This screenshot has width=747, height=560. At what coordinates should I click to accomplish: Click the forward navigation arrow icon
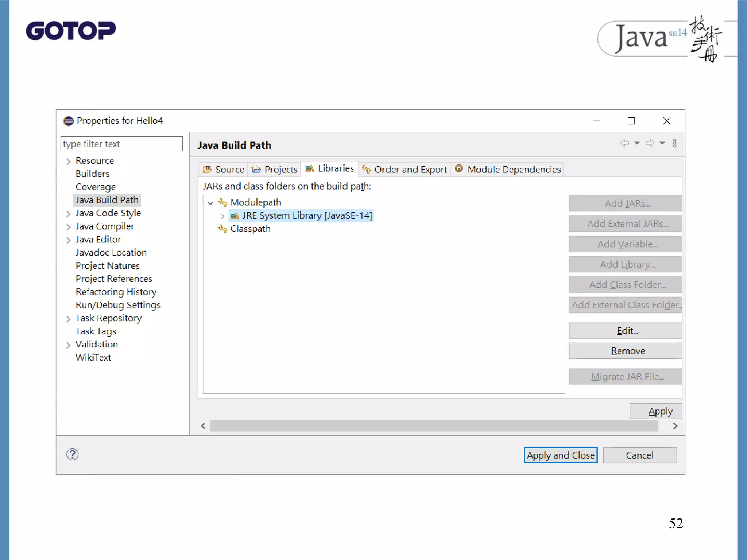pyautogui.click(x=650, y=143)
